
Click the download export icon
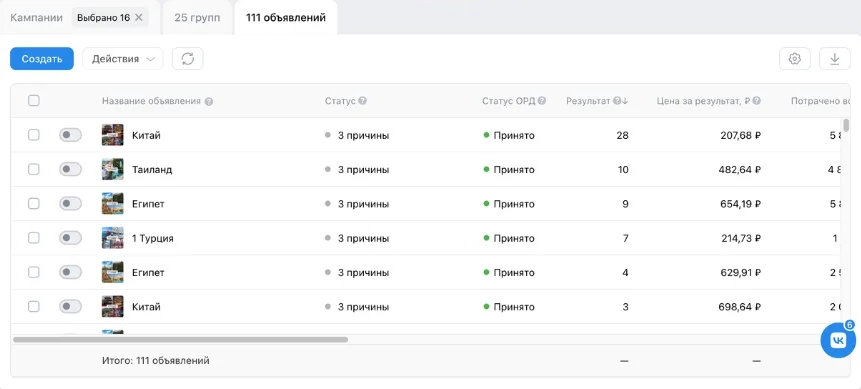pos(835,59)
